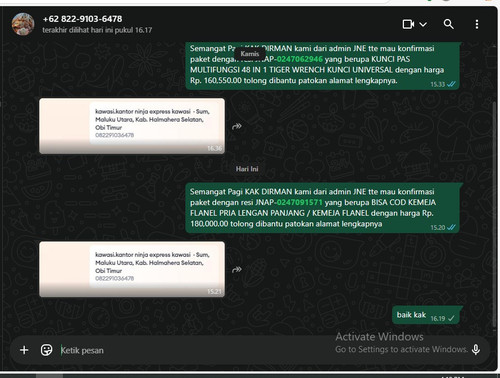
Task: Open tracking link 0247062946
Action: [x=300, y=59]
